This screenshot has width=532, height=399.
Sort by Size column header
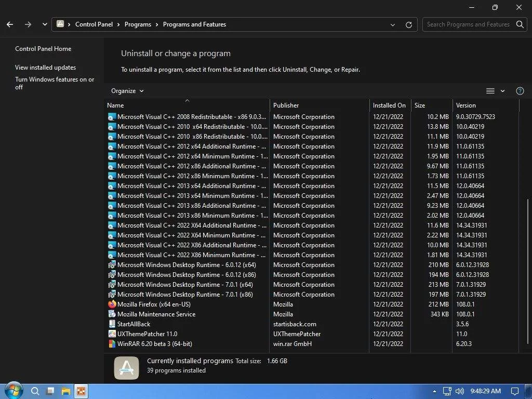coord(432,105)
